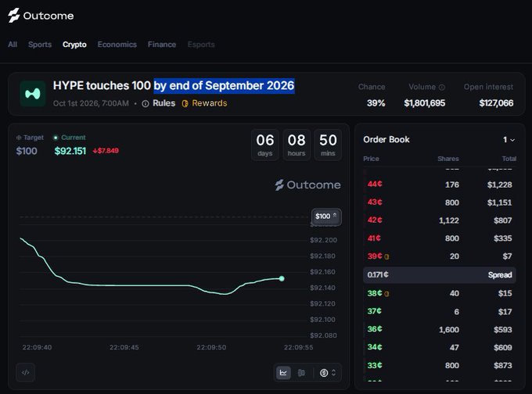532x394 pixels.
Task: Select the Crypto category tab
Action: (74, 45)
